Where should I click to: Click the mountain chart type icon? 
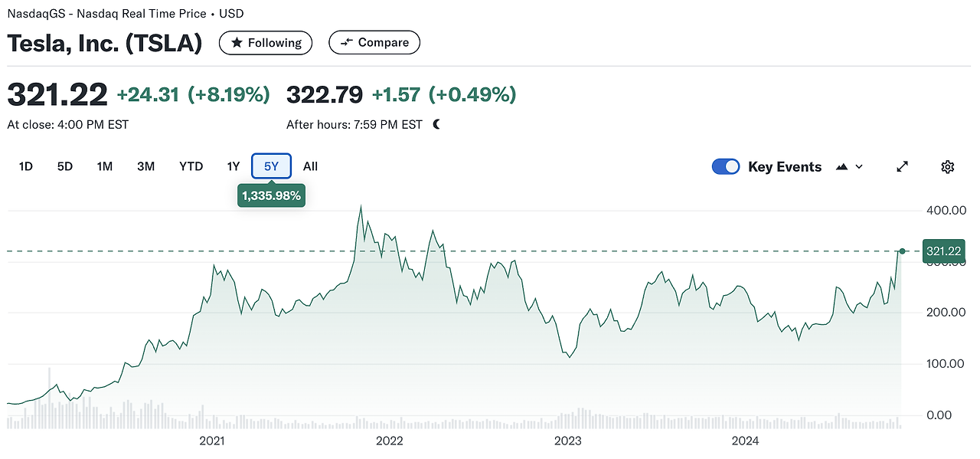(x=843, y=167)
